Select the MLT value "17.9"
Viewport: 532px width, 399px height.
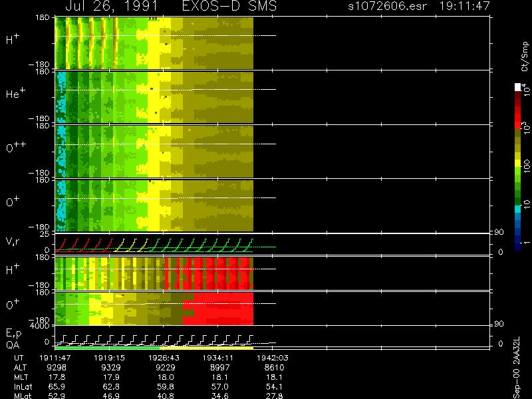(112, 377)
